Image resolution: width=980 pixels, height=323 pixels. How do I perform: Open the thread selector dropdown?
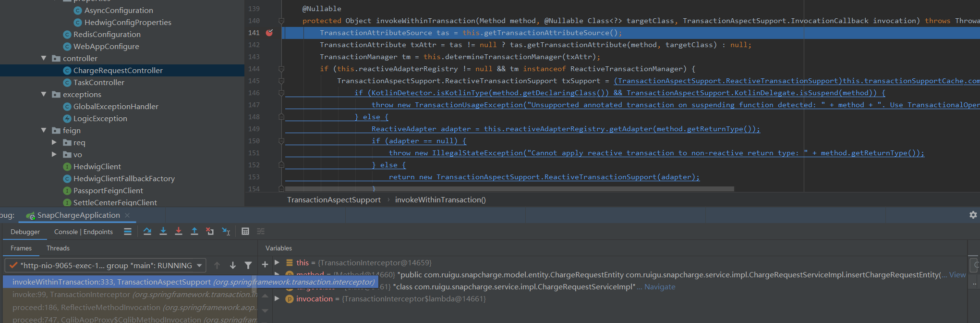[x=105, y=265]
